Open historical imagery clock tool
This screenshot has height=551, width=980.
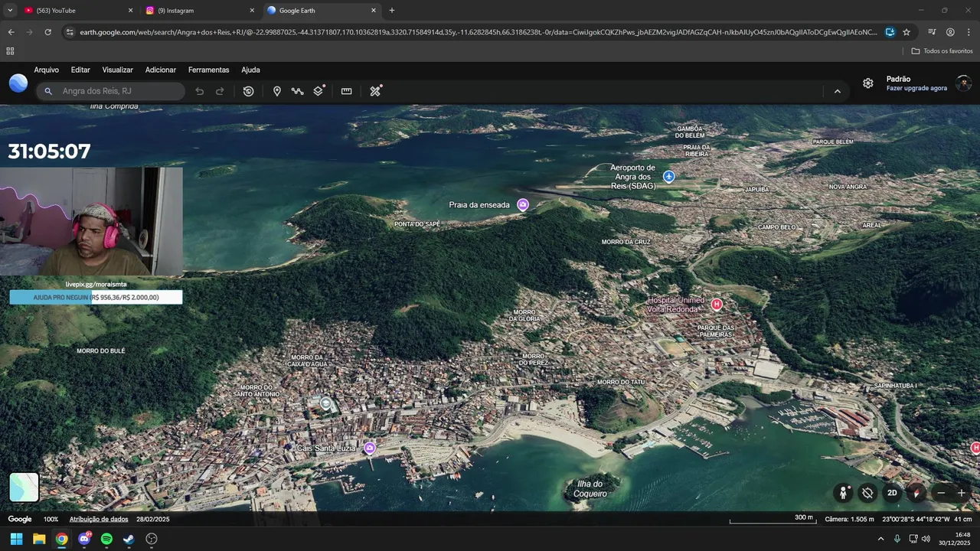point(249,91)
